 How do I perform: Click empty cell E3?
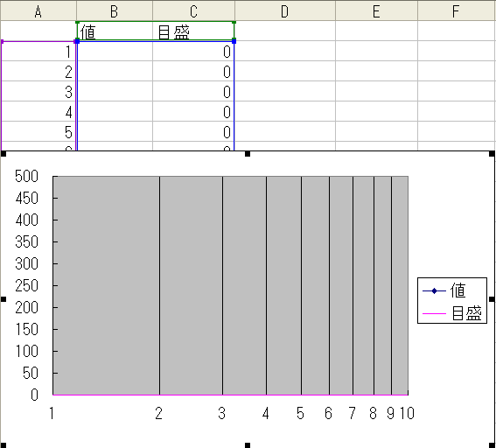(x=376, y=71)
